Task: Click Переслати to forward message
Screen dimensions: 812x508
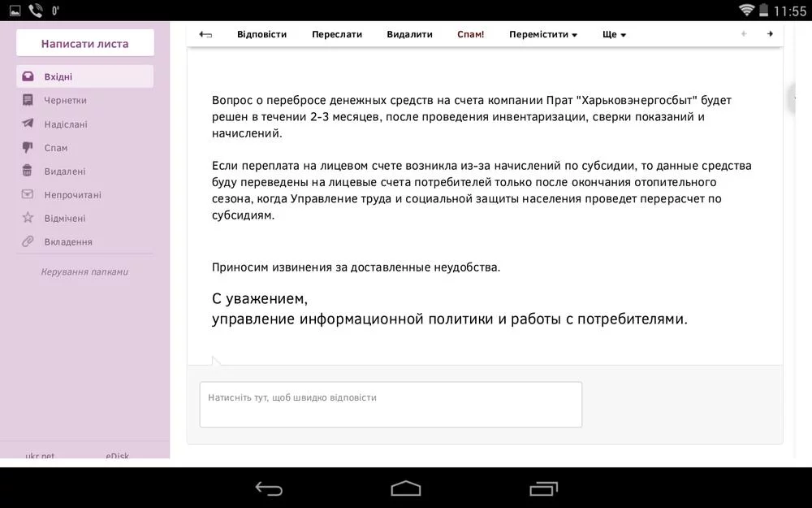Action: [337, 34]
